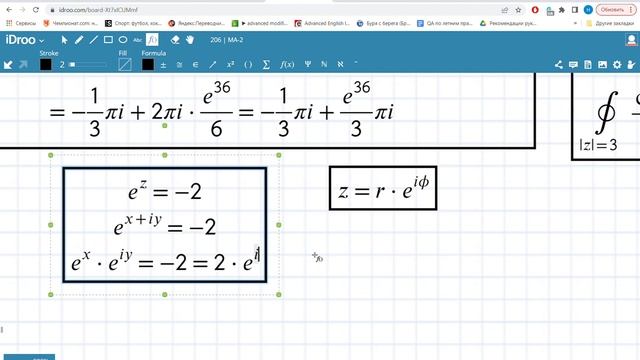
Task: Select the rectangle shape tool
Action: [108, 40]
